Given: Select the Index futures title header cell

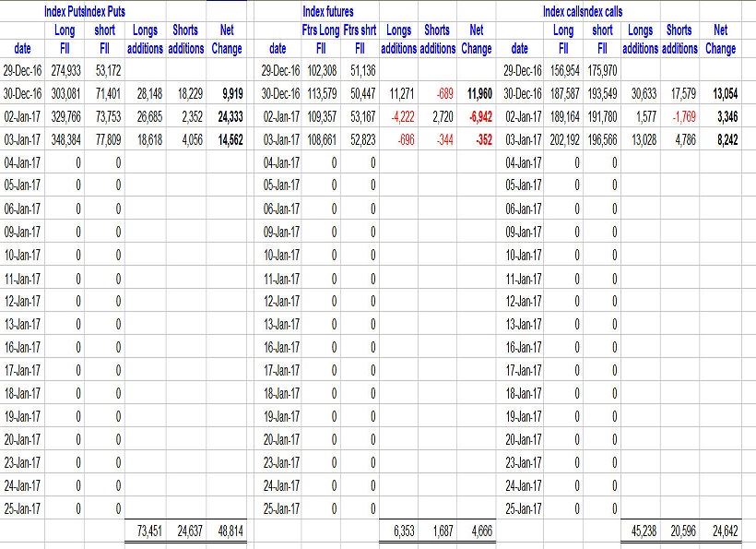Looking at the screenshot, I should point(327,11).
